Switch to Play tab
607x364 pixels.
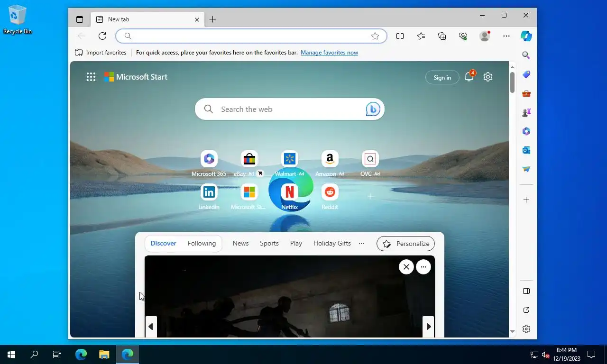[x=296, y=243]
